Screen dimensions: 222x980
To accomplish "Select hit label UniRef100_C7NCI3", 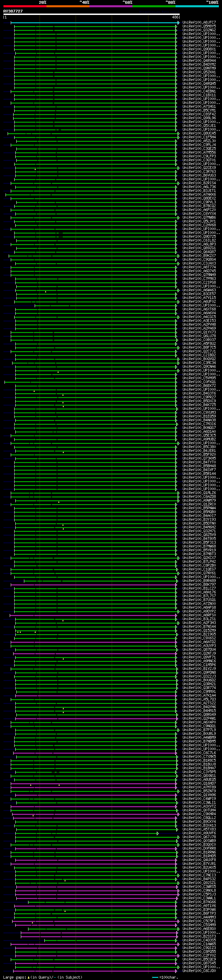I will pos(199,875).
